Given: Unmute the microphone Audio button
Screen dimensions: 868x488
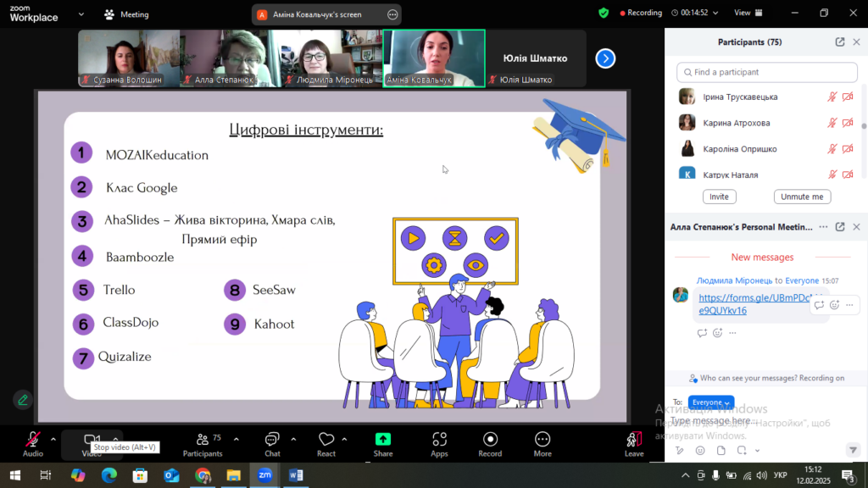Looking at the screenshot, I should (33, 442).
